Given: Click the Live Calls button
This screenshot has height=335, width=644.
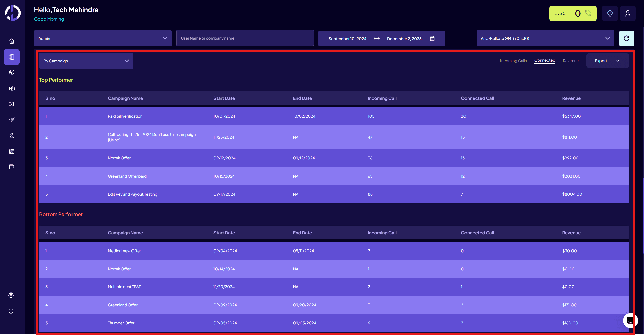Looking at the screenshot, I should click(573, 13).
